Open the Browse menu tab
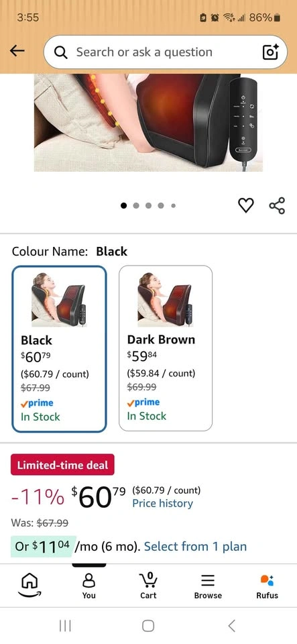This screenshot has width=297, height=644. point(208,586)
